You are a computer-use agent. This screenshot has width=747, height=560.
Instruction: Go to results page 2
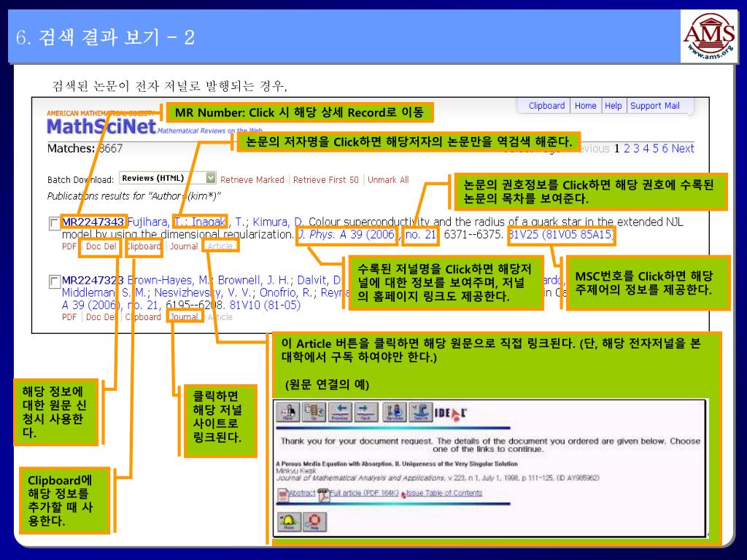coord(627,149)
